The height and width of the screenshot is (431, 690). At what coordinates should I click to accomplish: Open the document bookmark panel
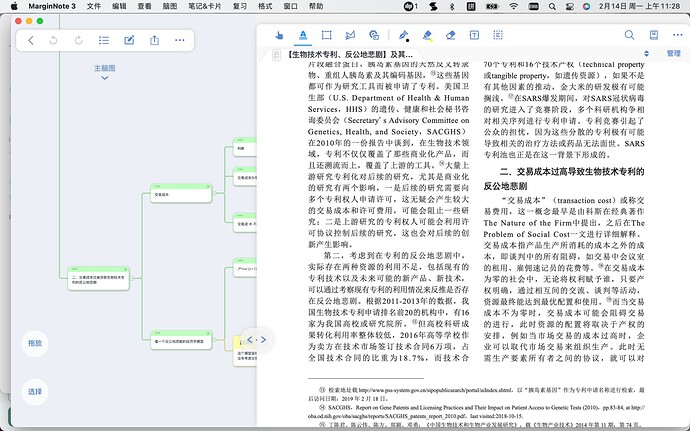pos(654,35)
